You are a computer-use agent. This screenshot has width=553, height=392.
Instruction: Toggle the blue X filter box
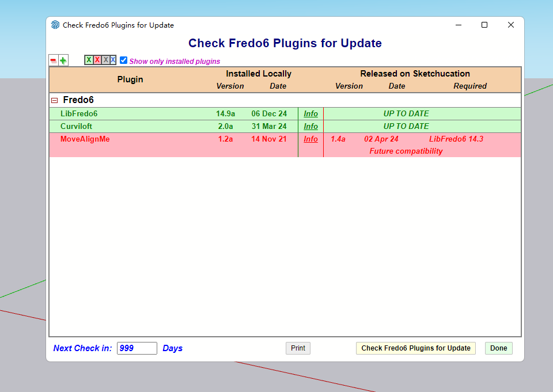click(113, 60)
